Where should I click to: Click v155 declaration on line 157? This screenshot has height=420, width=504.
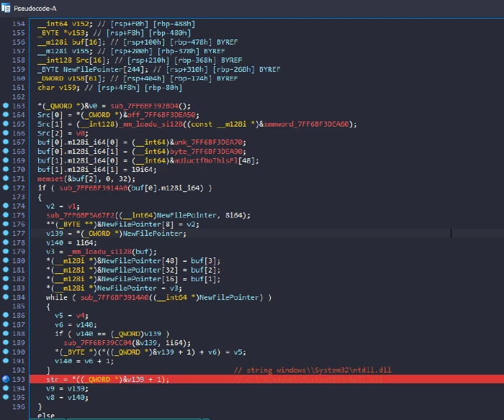tap(80, 51)
